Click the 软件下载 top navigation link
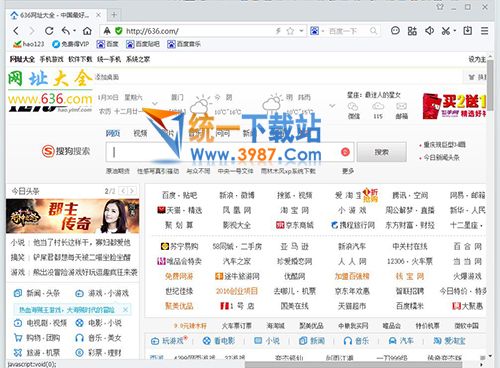Image resolution: width=500 pixels, height=368 pixels. tap(80, 59)
